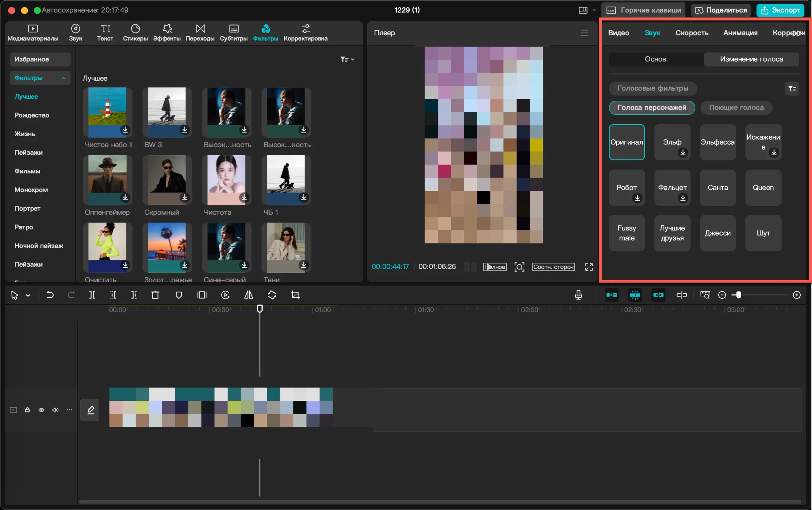Toggle clip linkage button
Viewport: 812px width, 510px height.
coord(658,295)
